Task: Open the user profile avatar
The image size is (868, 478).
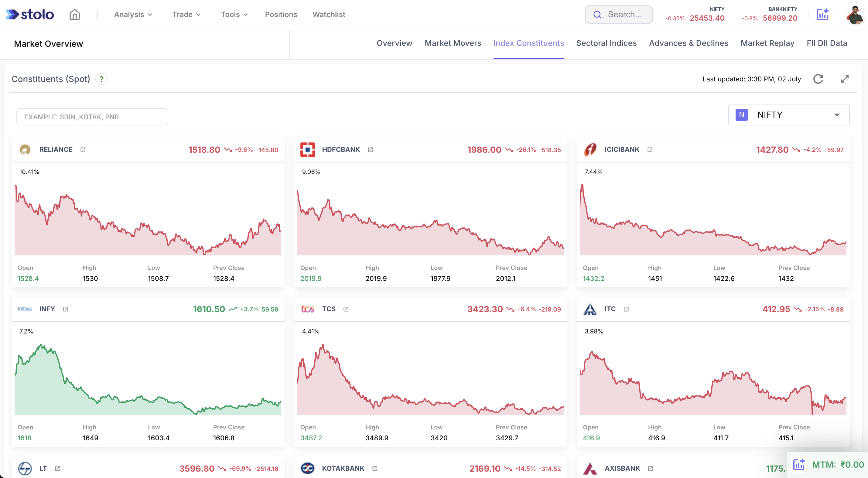Action: (x=855, y=15)
